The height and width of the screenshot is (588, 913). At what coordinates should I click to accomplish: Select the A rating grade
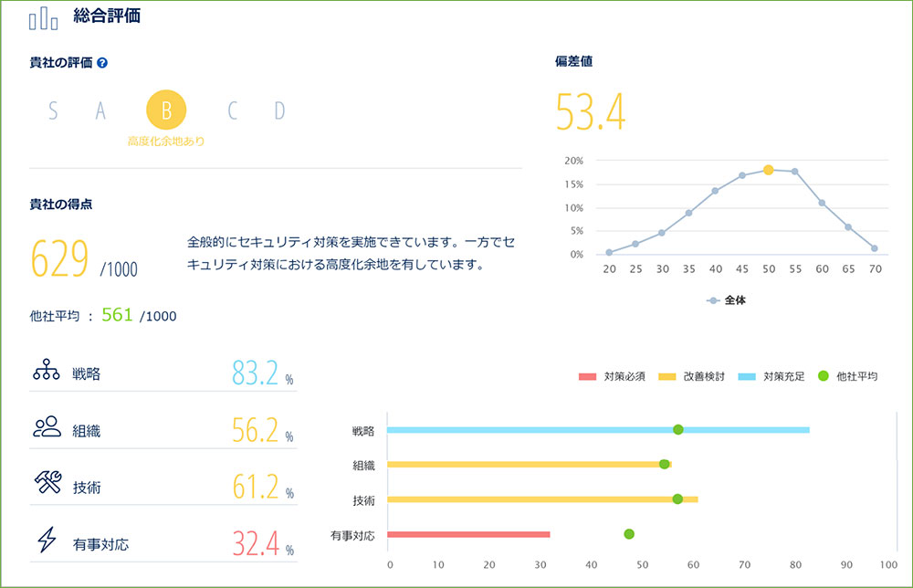(x=100, y=111)
